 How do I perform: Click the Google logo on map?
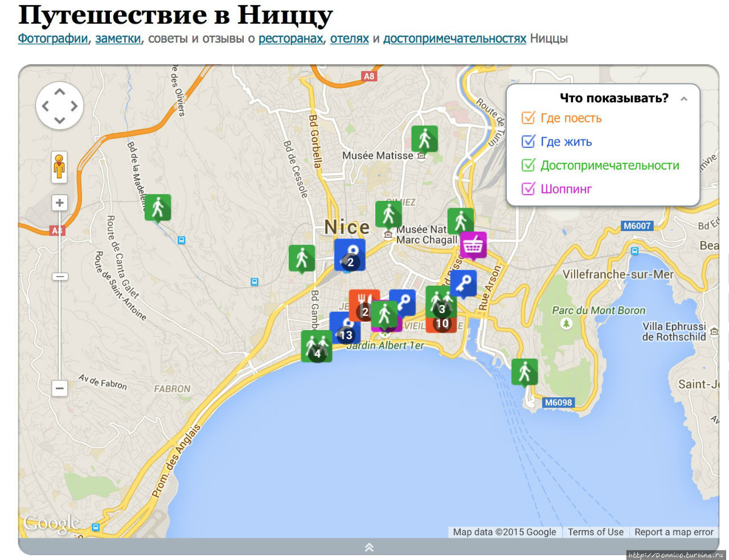click(51, 523)
